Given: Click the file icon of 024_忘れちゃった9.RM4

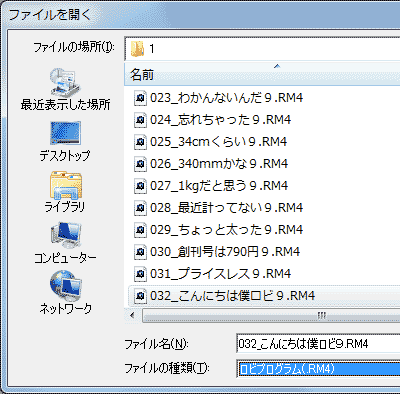Looking at the screenshot, I should [140, 120].
